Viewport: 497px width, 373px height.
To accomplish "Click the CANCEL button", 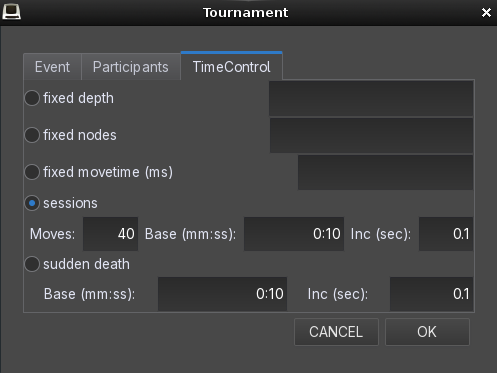I will point(336,332).
